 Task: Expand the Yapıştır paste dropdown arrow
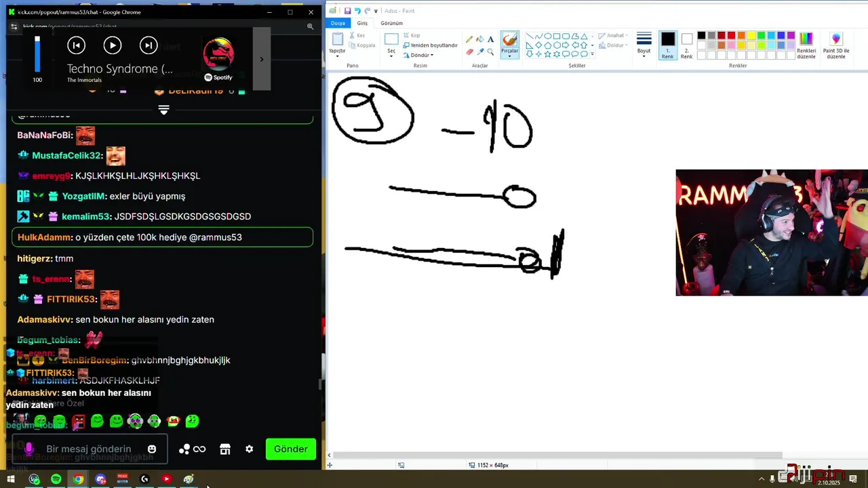[337, 56]
